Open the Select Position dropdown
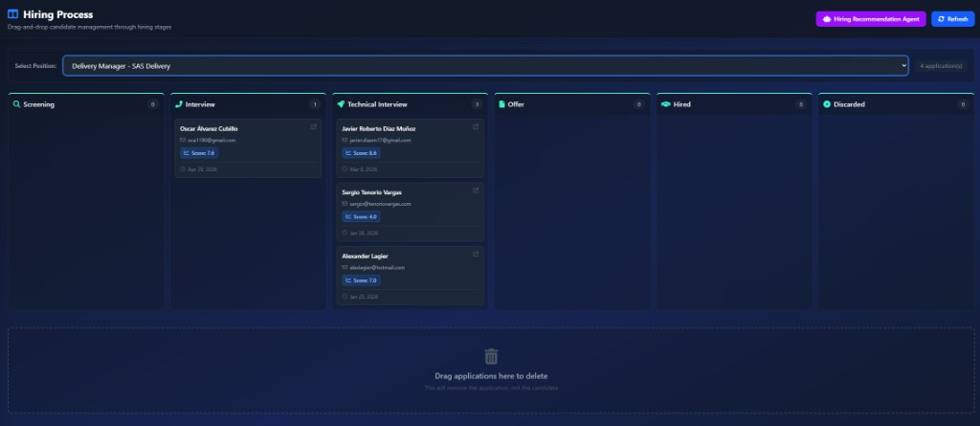This screenshot has width=980, height=426. (485, 66)
